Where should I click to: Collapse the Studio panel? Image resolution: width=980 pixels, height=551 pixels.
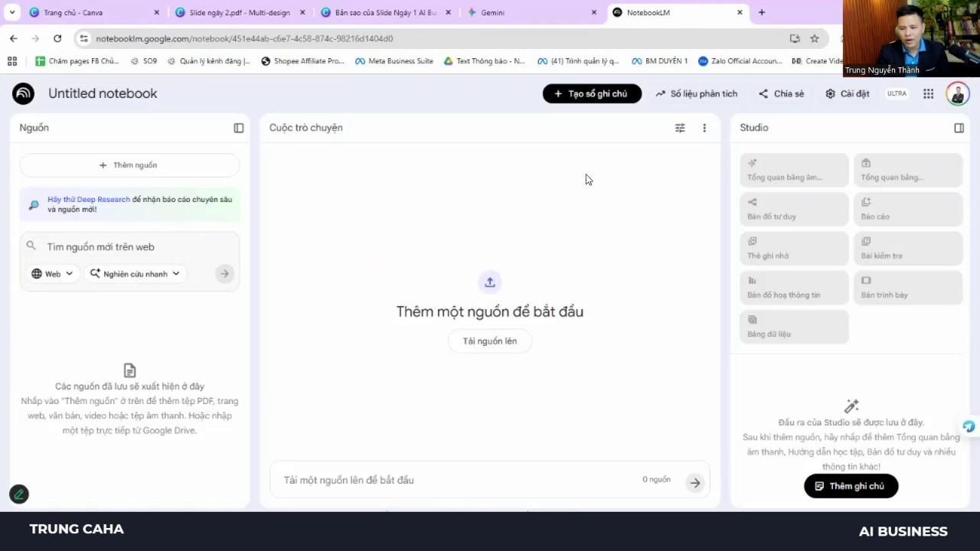pos(959,128)
